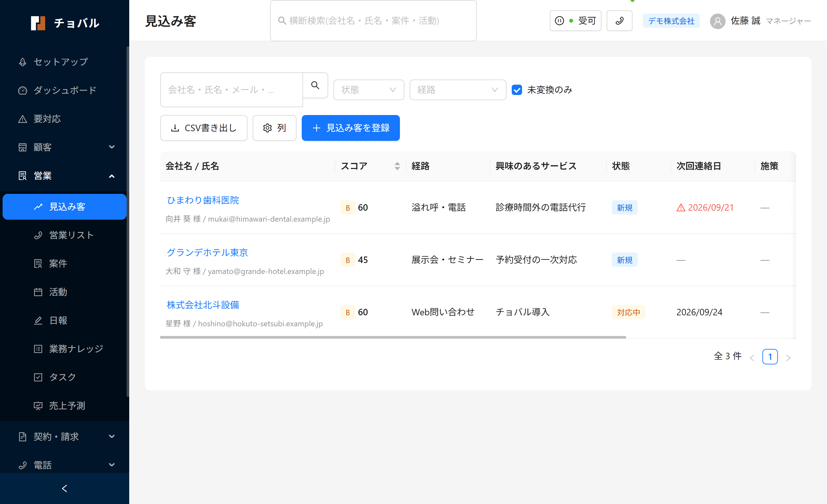Viewport: 827px width, 504px height.
Task: Expand the 電話 sidebar section
Action: click(64, 465)
